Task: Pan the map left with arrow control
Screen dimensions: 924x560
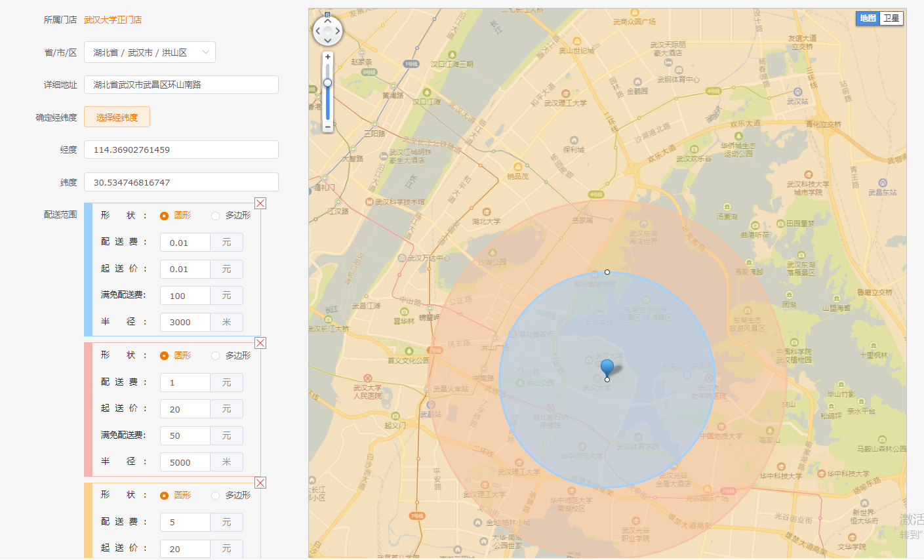Action: point(318,31)
